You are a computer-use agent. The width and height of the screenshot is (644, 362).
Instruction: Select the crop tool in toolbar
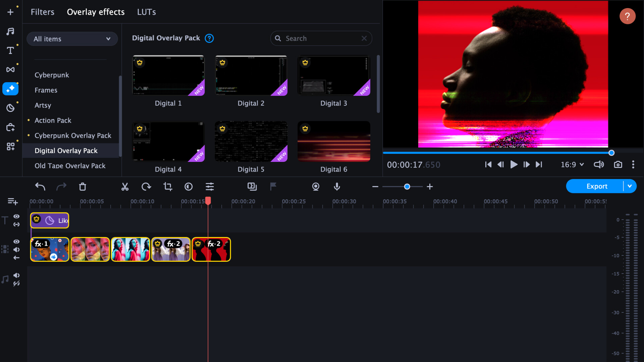[x=168, y=186]
